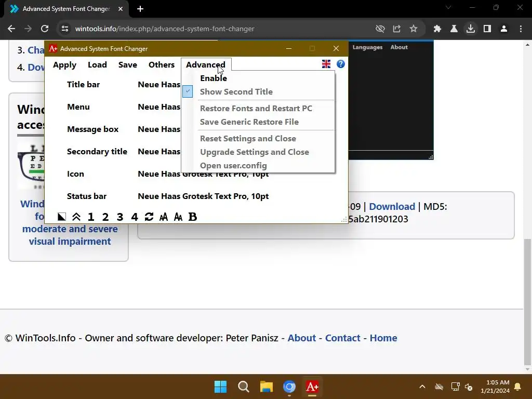Choose Restore Fonts and Restart PC
Screen dimensions: 532x399
(x=256, y=108)
